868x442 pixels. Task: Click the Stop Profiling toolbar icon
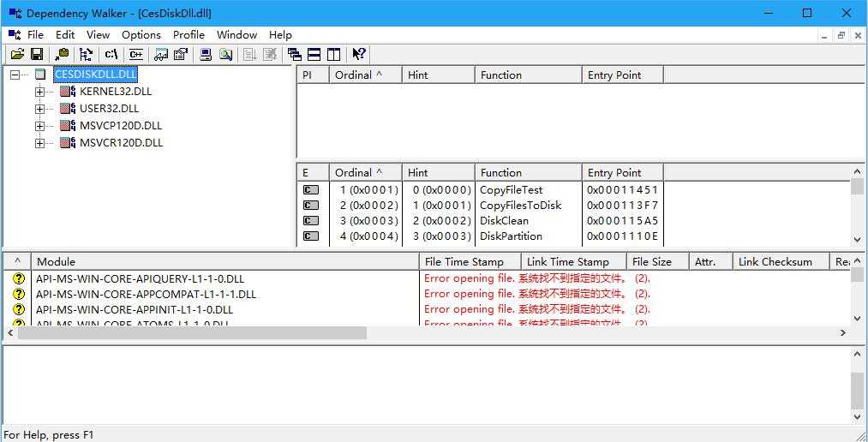coord(270,54)
